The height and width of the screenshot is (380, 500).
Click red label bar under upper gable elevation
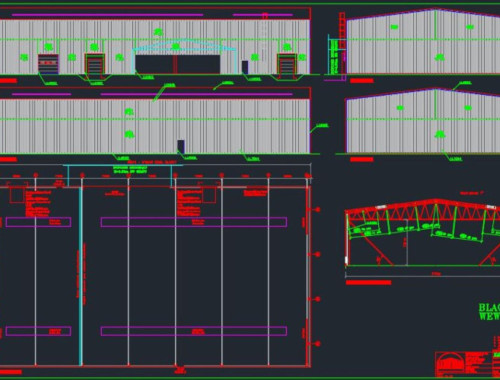(x=362, y=81)
